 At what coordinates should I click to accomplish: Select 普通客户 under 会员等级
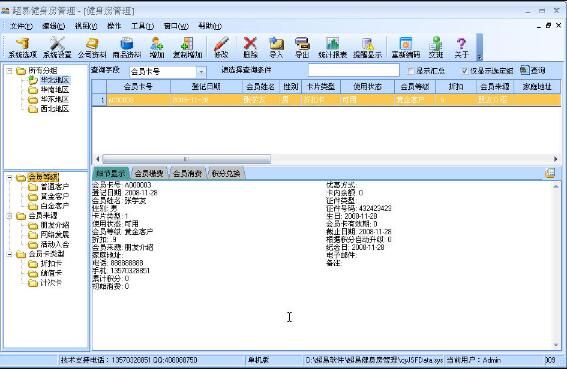coord(55,187)
